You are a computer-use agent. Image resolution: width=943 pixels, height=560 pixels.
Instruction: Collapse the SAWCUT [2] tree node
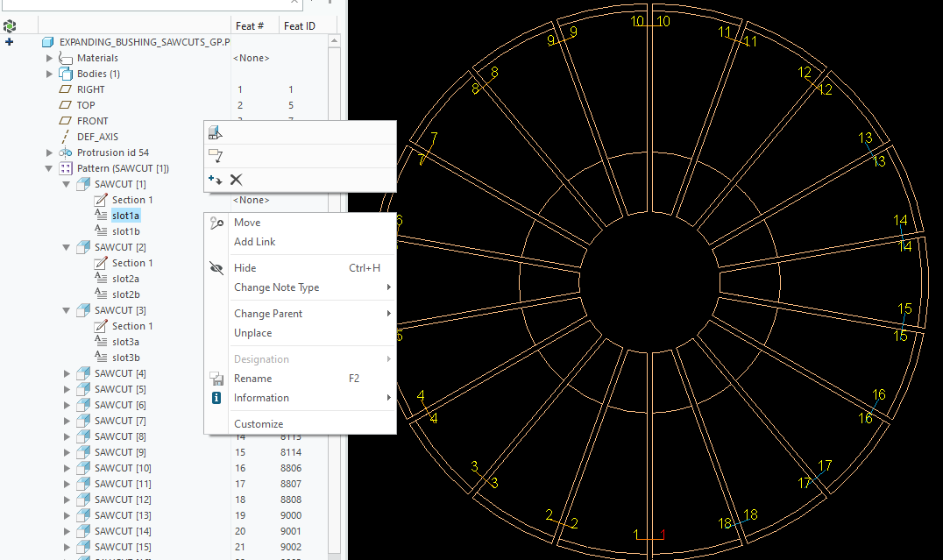click(65, 246)
